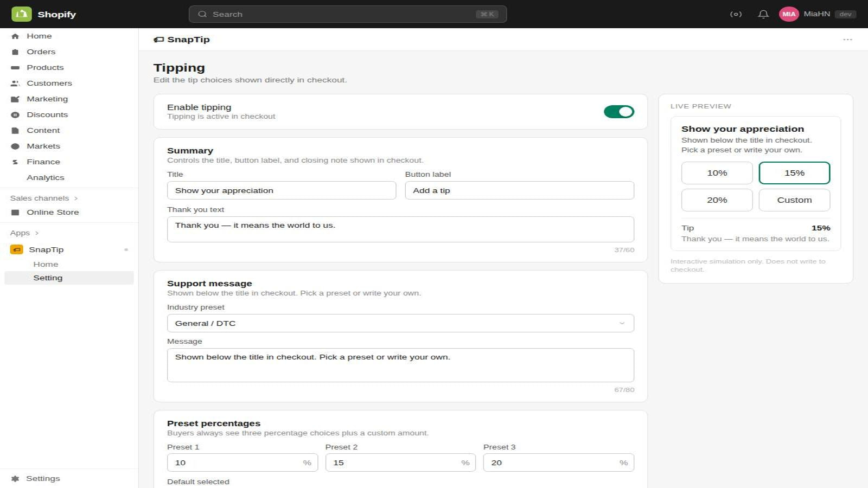868x488 pixels.
Task: Click the Orders icon in sidebar
Action: tap(15, 52)
